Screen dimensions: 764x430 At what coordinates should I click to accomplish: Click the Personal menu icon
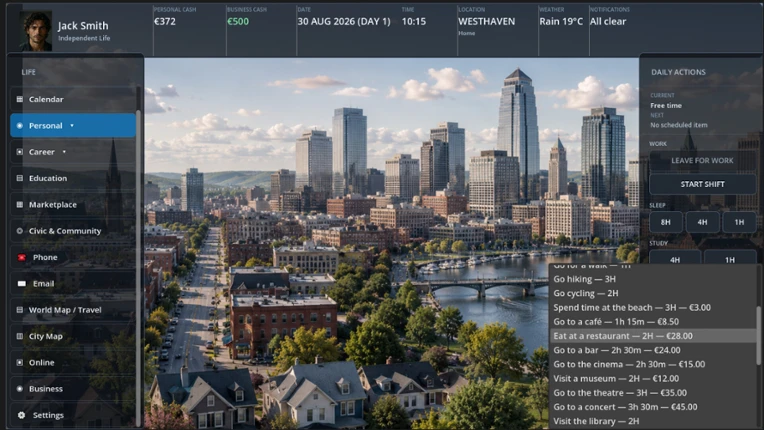pyautogui.click(x=19, y=126)
